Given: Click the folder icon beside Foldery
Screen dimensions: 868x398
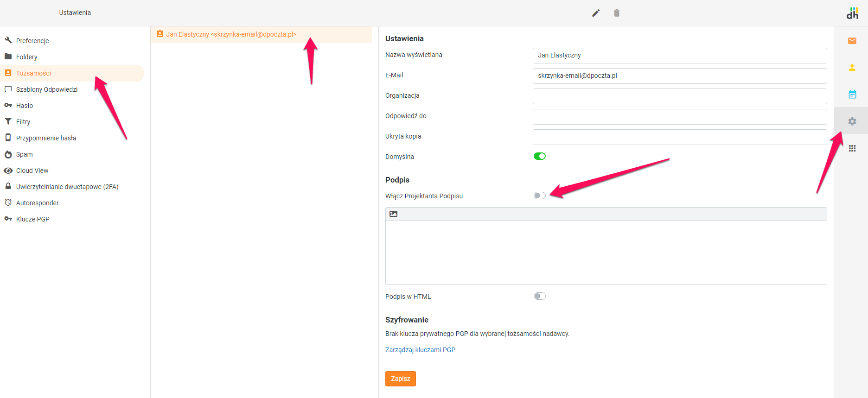Looking at the screenshot, I should coord(8,57).
